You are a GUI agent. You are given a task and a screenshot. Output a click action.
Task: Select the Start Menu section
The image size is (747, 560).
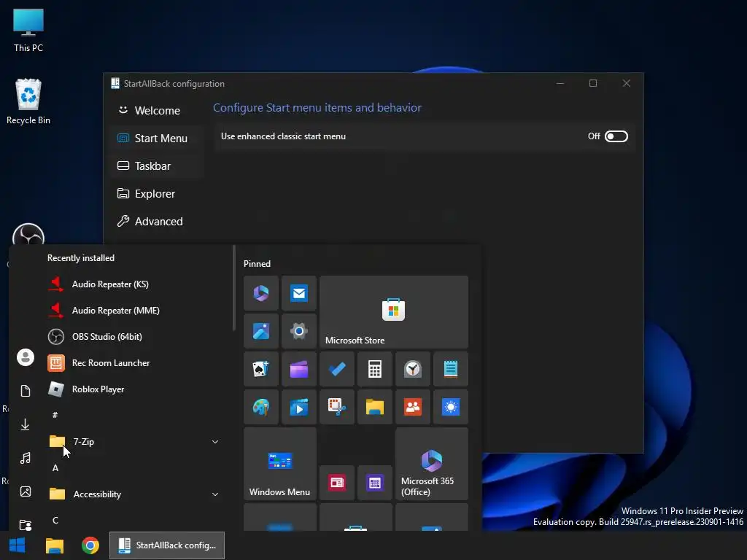158,138
